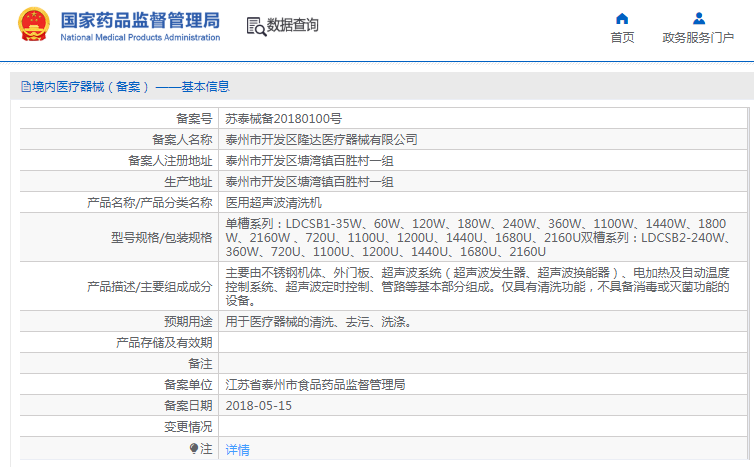The image size is (754, 467).
Task: Select 用于医疗器械的清洗、去污、洗涤。
Action: [x=318, y=322]
